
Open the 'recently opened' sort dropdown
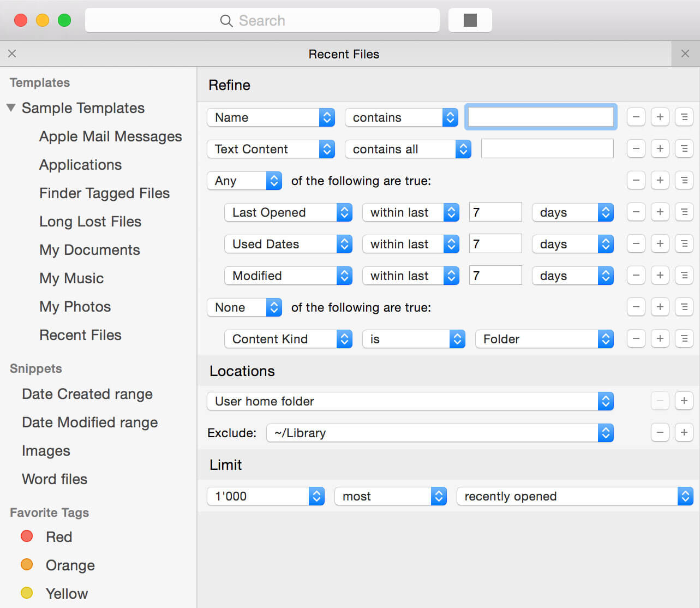pyautogui.click(x=575, y=496)
